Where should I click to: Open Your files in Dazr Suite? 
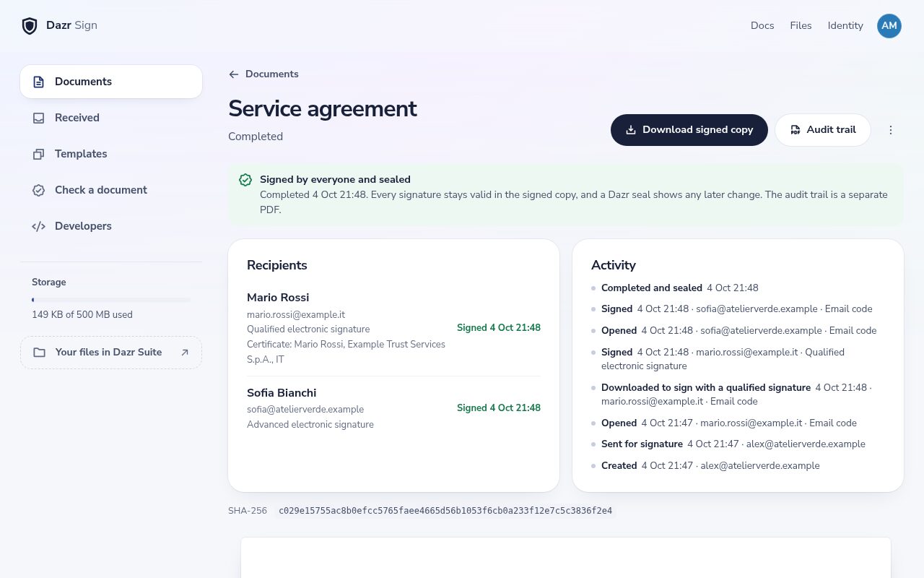click(111, 353)
